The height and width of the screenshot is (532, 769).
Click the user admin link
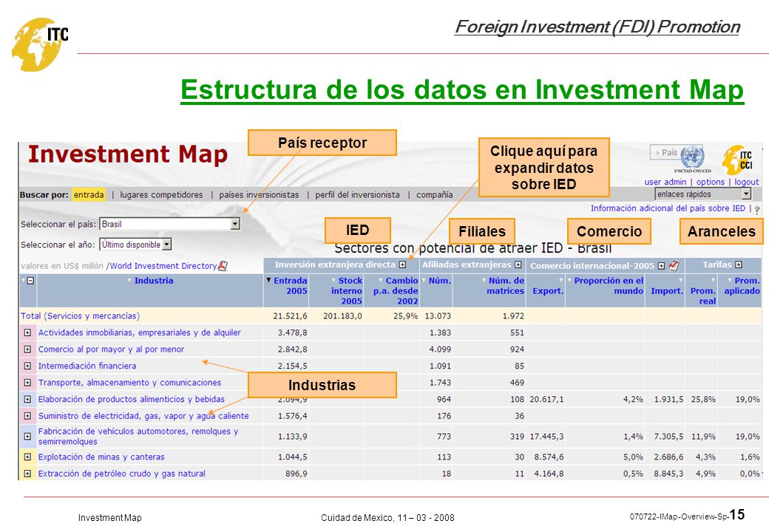coord(665,182)
